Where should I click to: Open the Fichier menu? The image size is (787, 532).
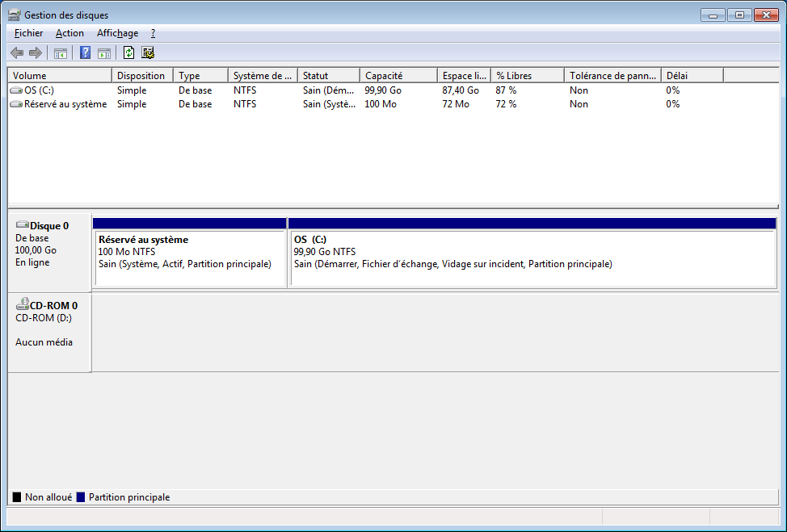pos(28,33)
